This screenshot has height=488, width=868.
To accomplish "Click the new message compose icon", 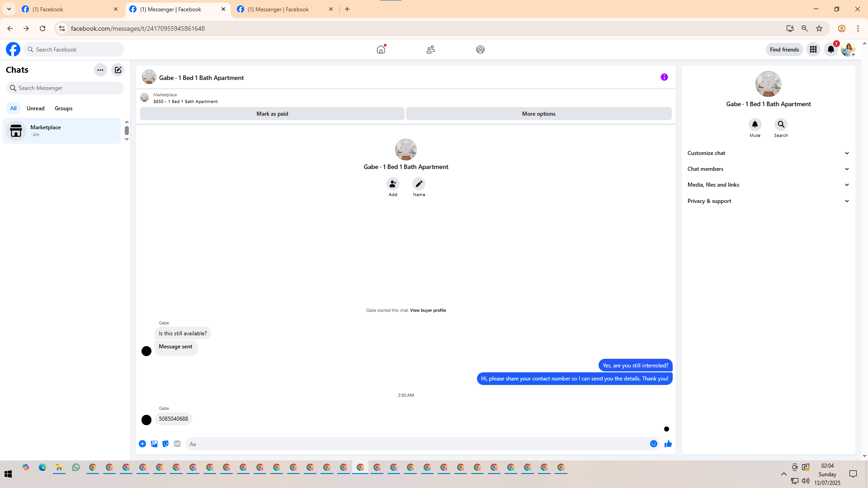I will pos(118,70).
